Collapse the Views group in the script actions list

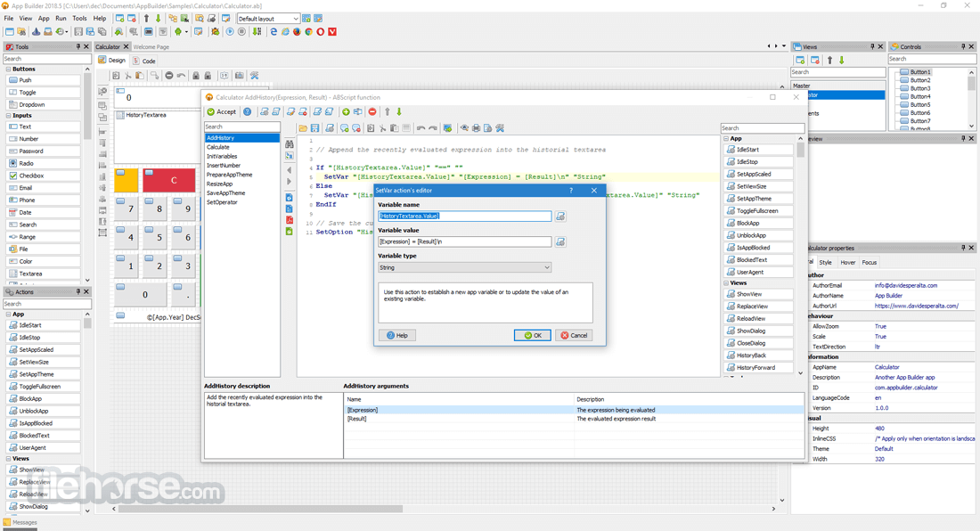[726, 283]
